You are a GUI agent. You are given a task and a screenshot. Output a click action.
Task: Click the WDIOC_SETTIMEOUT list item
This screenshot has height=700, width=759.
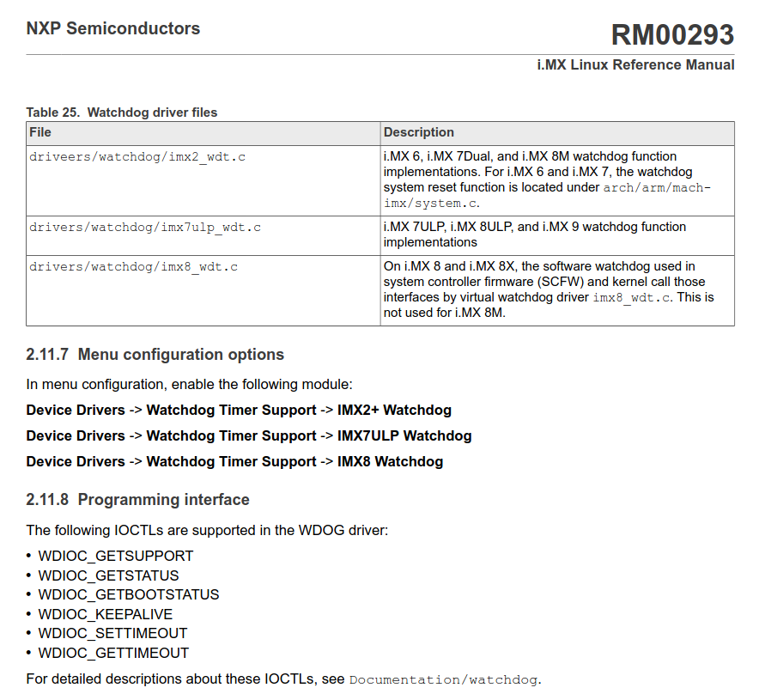(112, 634)
